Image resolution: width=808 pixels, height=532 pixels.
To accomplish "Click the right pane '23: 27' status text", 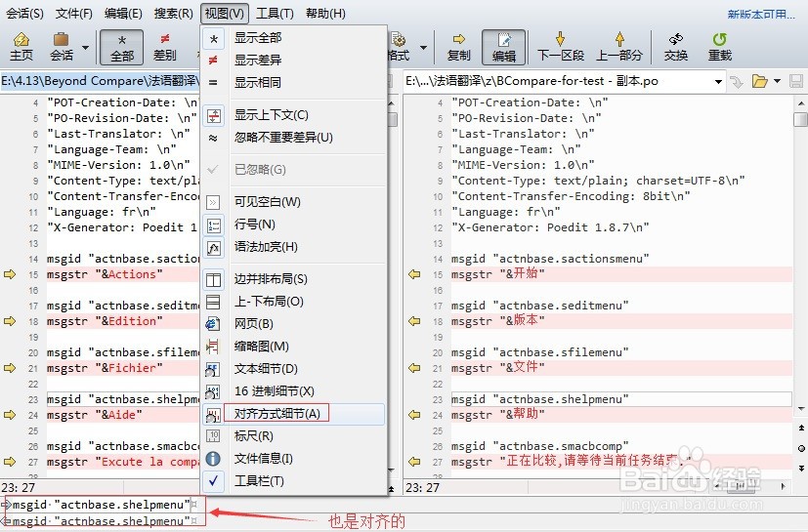I will tap(422, 488).
